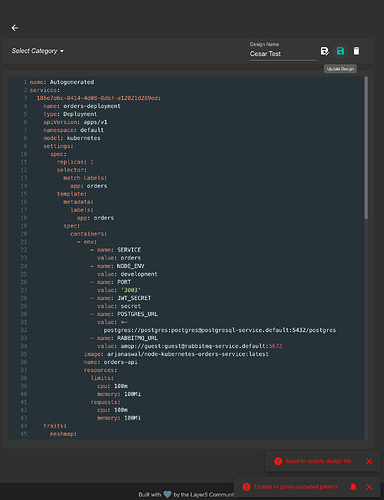Screen dimensions: 384x500
Task: Click the line 'name: orders-api'
Action: tap(111, 362)
